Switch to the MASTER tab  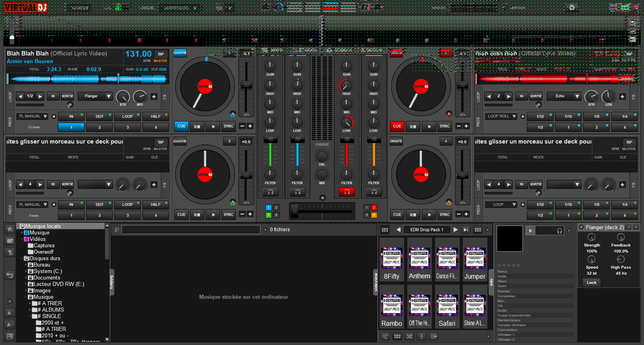(372, 50)
